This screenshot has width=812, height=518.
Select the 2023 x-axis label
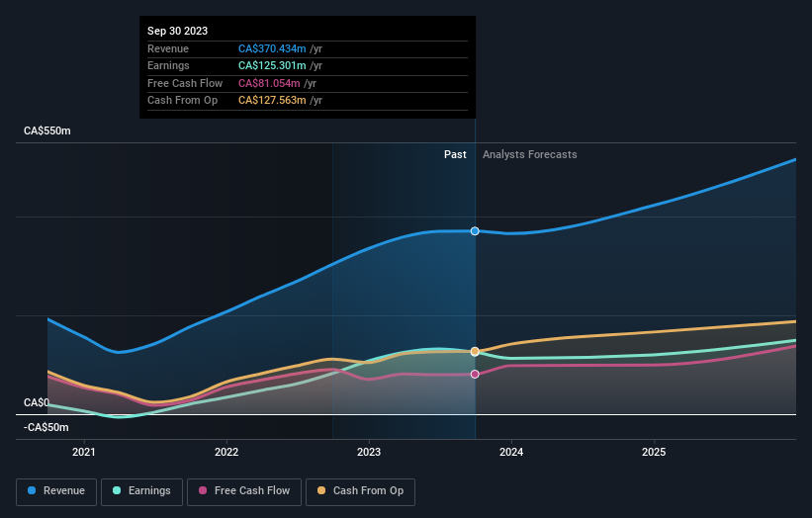(369, 452)
